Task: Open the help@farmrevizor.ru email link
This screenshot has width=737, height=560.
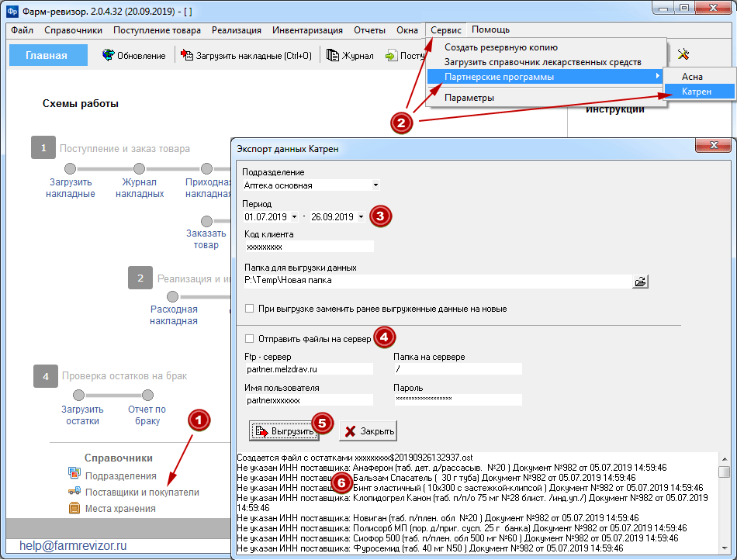Action: click(x=73, y=545)
